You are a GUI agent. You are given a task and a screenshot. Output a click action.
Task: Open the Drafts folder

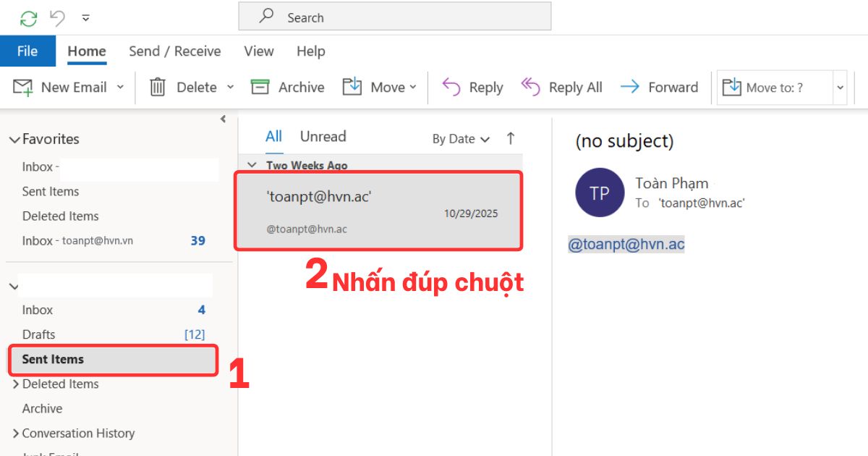tap(38, 334)
